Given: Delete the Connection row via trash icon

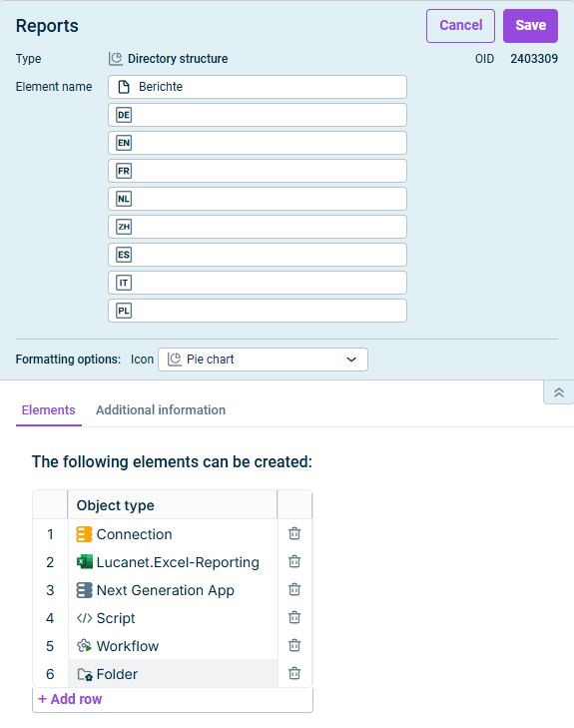Looking at the screenshot, I should [294, 533].
